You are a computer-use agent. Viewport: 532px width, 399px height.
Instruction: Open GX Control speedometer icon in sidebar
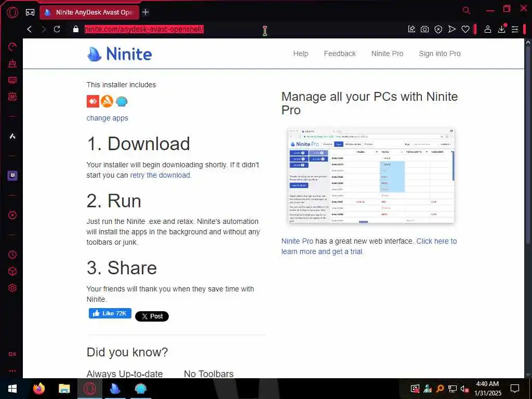(x=12, y=46)
